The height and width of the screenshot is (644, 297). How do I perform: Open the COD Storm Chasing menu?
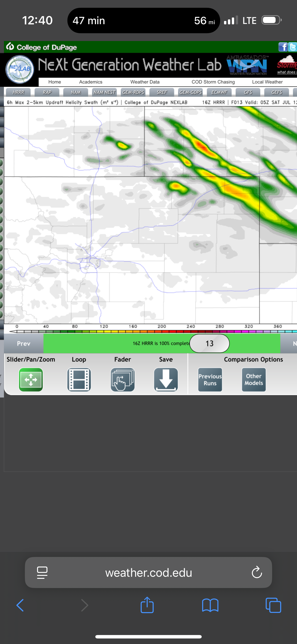click(x=213, y=82)
